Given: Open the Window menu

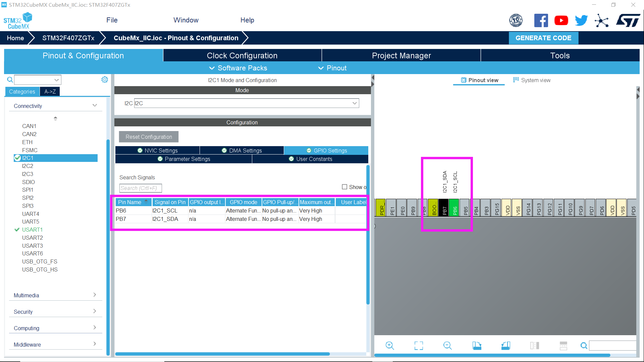Looking at the screenshot, I should [x=186, y=20].
